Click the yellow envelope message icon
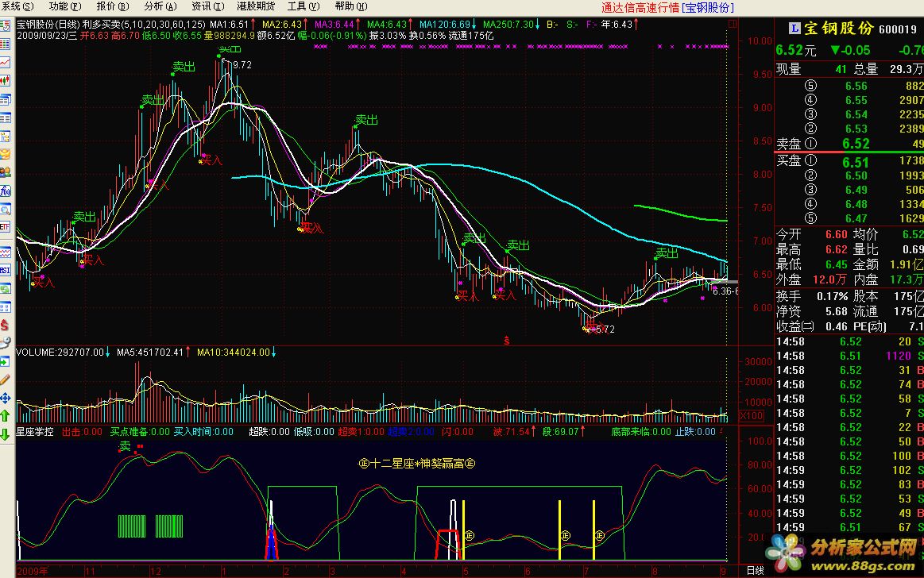 5,154
